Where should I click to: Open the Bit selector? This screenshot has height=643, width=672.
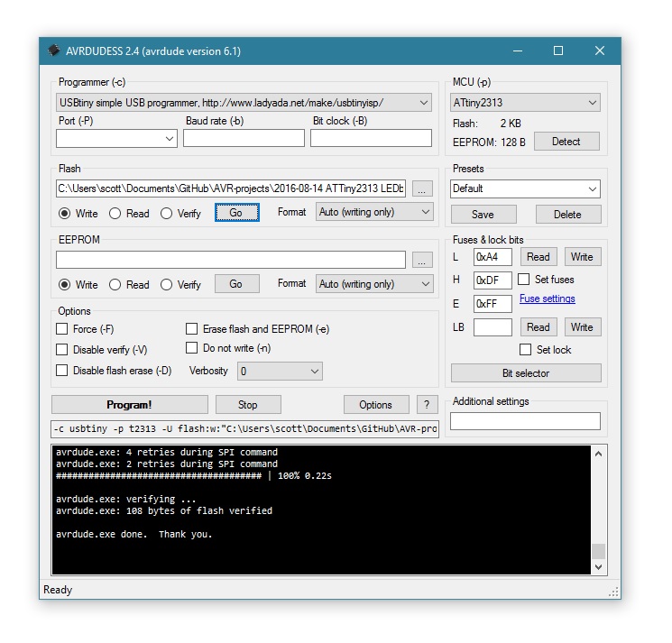point(526,373)
